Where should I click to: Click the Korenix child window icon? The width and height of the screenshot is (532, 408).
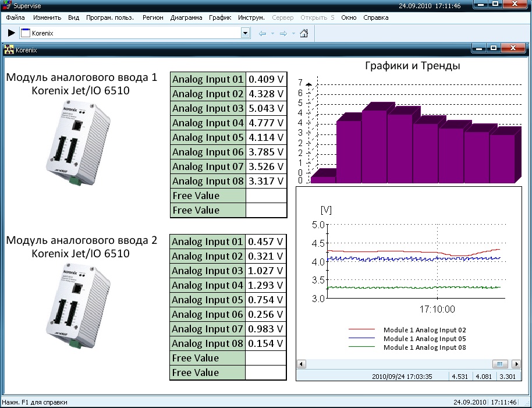coord(9,50)
